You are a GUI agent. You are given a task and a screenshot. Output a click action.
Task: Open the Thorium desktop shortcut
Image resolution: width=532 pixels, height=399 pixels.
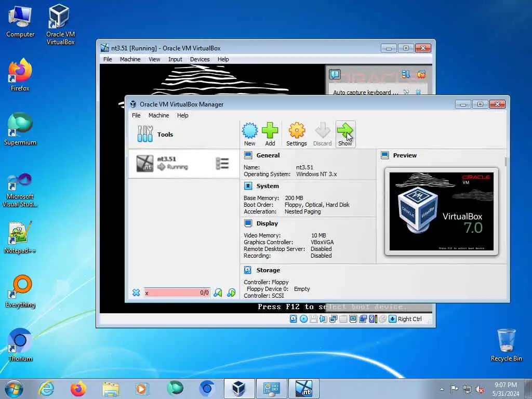(20, 345)
